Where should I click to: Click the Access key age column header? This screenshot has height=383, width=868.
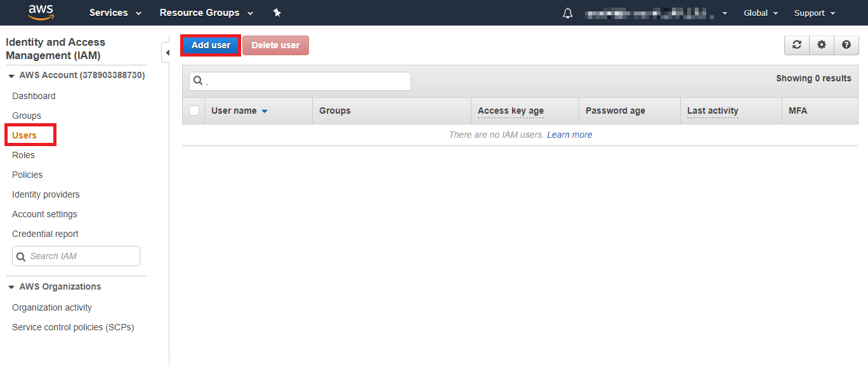click(511, 111)
